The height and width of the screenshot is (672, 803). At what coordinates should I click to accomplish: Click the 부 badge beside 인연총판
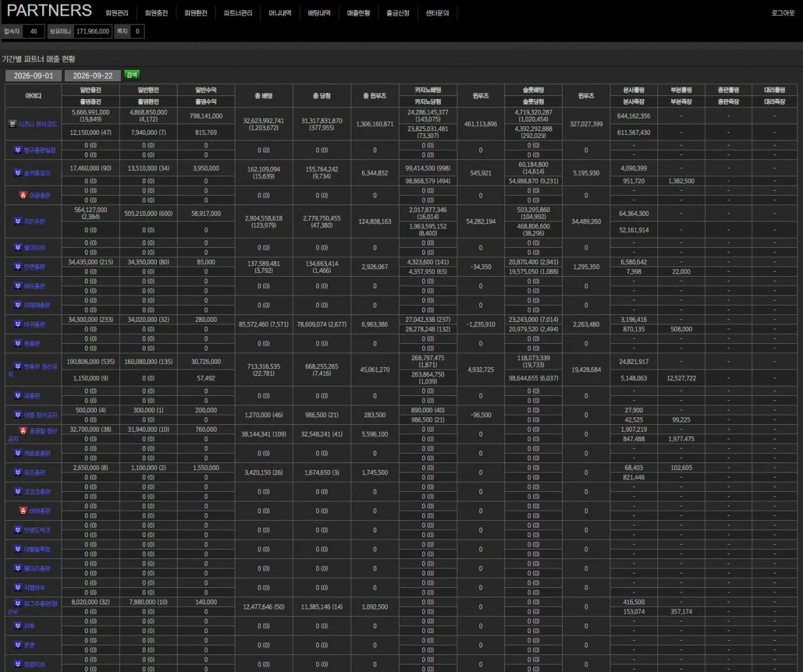[18, 267]
